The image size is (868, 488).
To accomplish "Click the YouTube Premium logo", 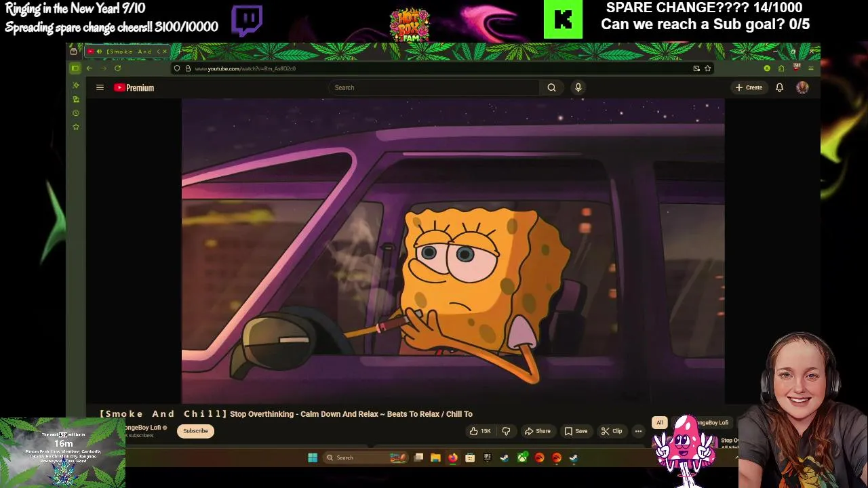I will pyautogui.click(x=134, y=87).
